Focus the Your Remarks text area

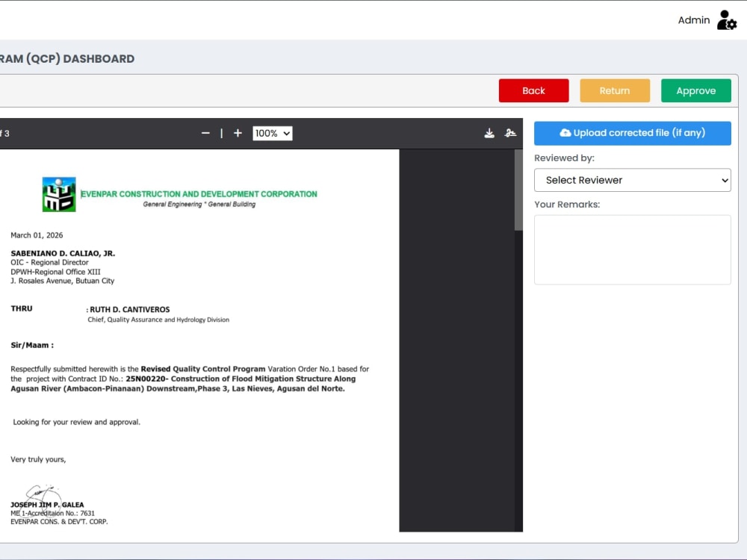(632, 250)
